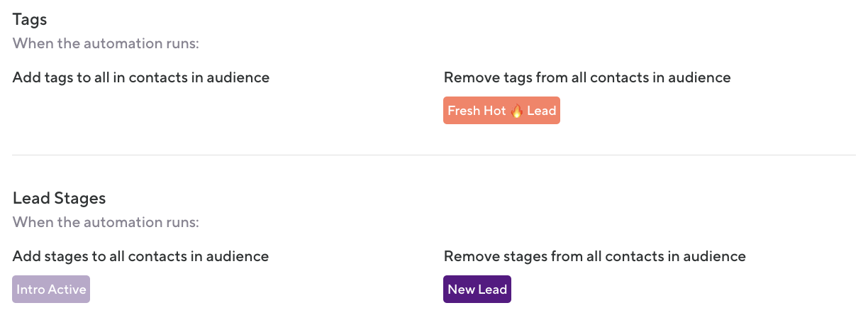Click the word 'Intro' in the lavender badge
The image size is (868, 325).
(x=30, y=290)
